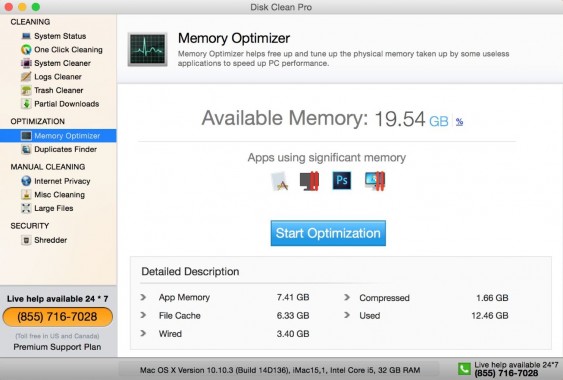This screenshot has width=563, height=380.
Task: Select One Click Cleaning in sidebar
Action: 68,50
